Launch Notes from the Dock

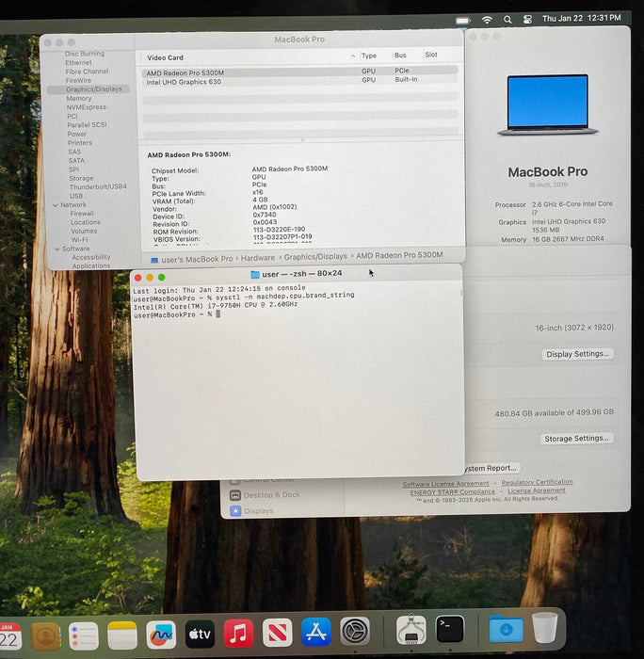tap(121, 635)
